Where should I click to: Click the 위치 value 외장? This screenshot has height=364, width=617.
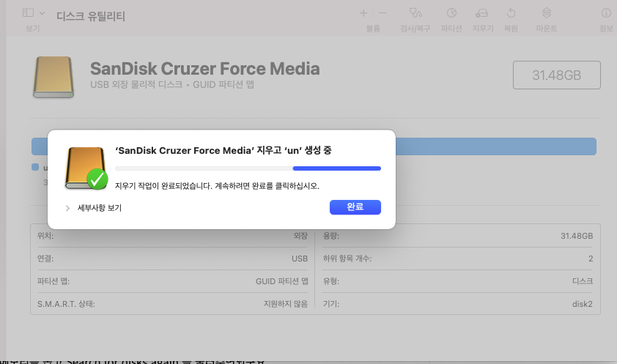coord(300,236)
